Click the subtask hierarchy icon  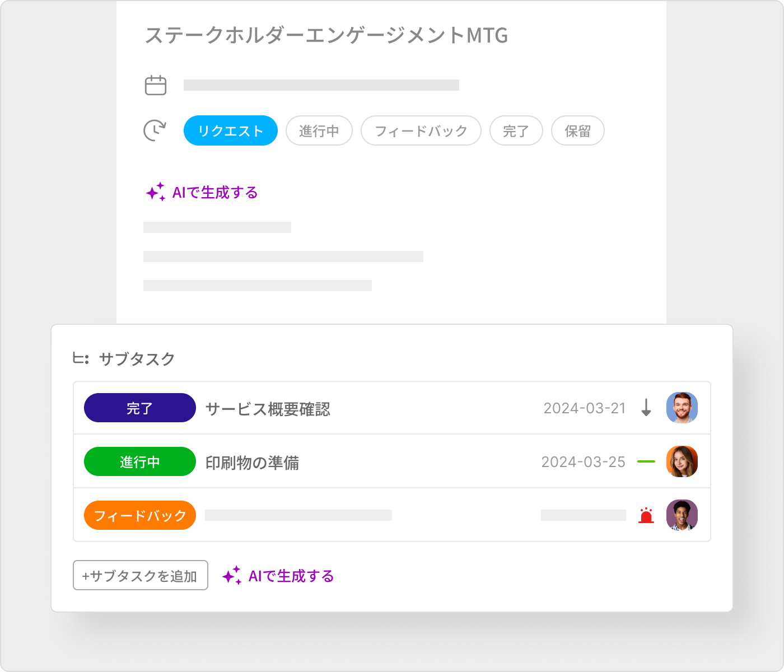[81, 358]
